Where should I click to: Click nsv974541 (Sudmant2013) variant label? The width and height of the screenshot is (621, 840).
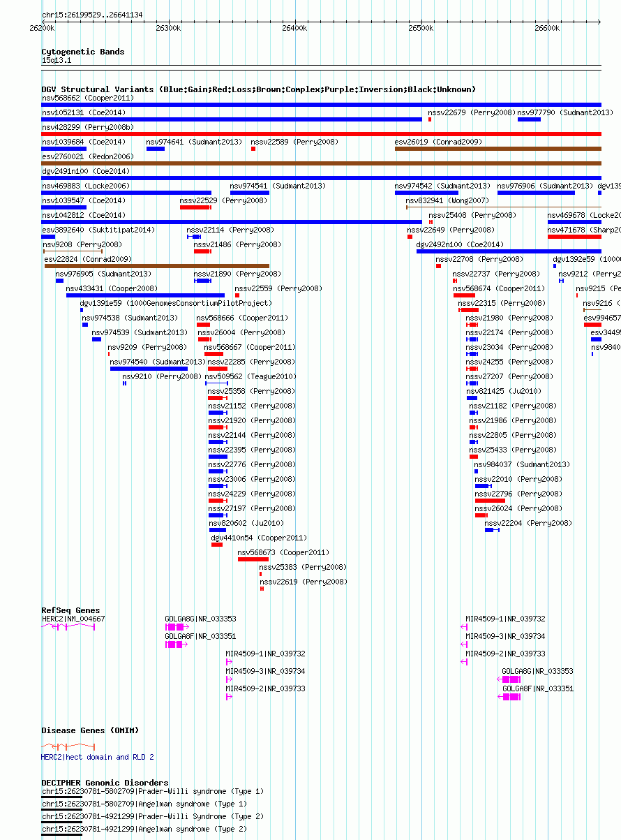tap(278, 186)
